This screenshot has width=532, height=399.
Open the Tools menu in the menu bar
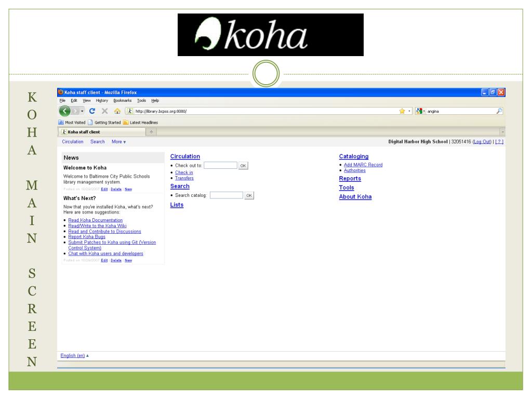point(141,101)
